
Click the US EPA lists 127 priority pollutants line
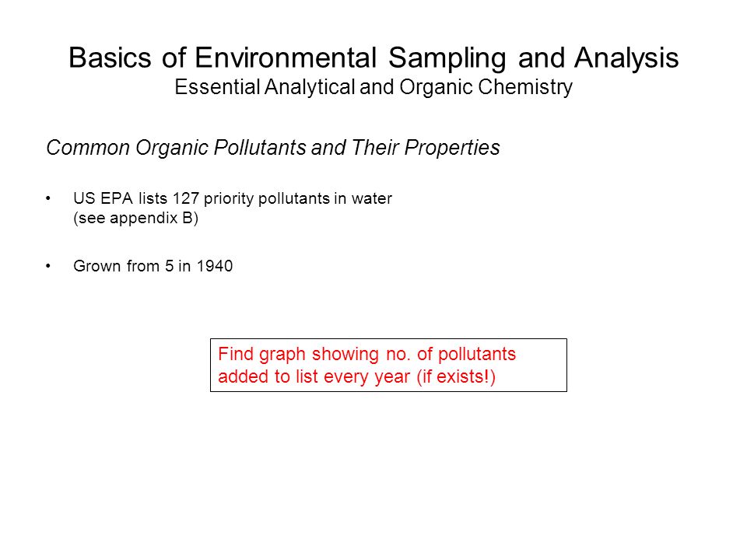(x=233, y=198)
